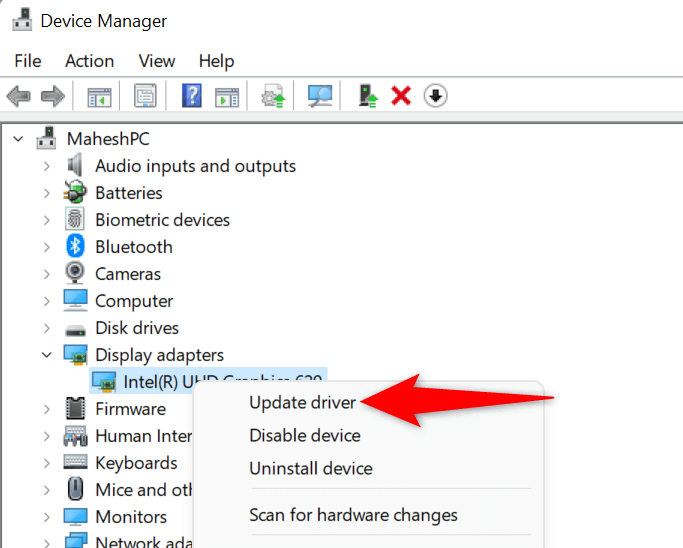Select Bluetooth tree label
The image size is (683, 548).
[134, 247]
